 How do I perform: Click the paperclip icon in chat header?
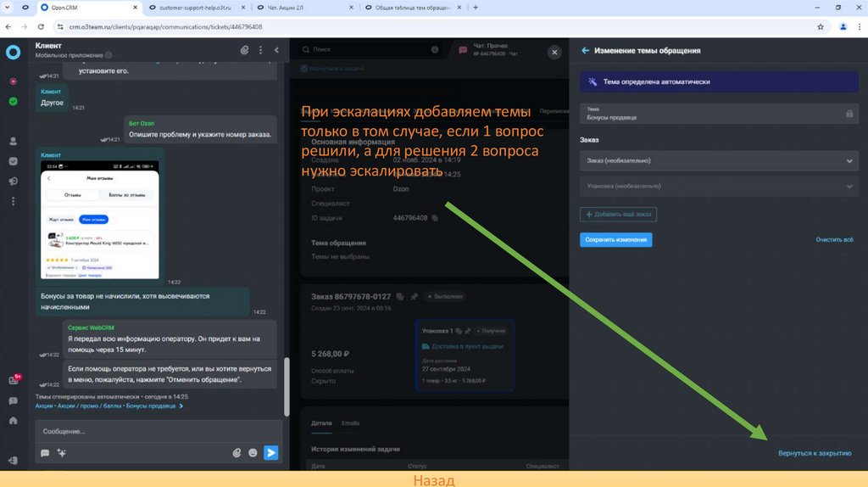tap(244, 50)
